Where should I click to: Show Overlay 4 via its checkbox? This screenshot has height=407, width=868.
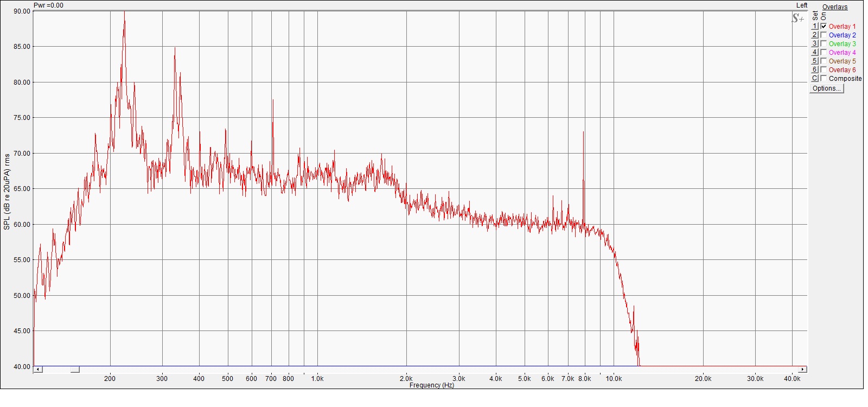tap(824, 52)
